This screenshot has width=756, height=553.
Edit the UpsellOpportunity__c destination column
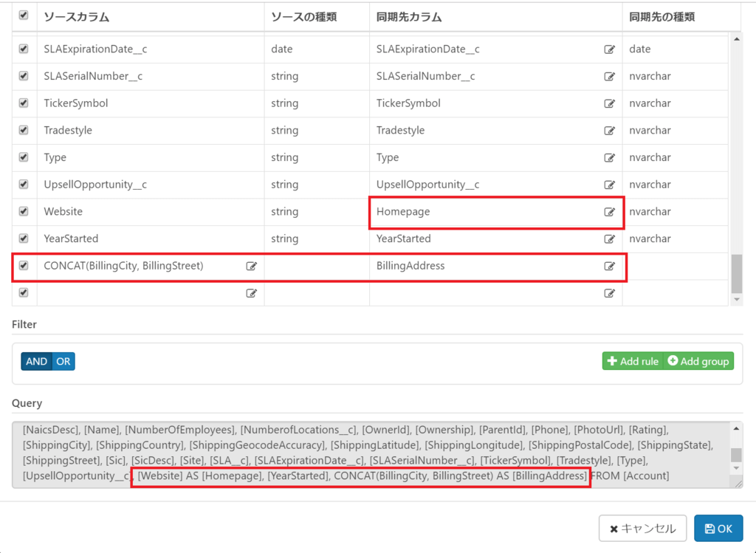click(609, 185)
